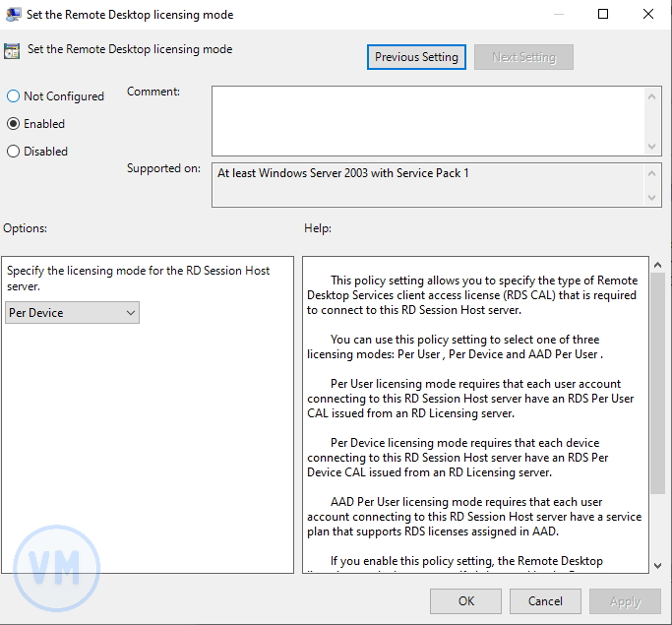Click the title bar system icon

click(x=13, y=15)
